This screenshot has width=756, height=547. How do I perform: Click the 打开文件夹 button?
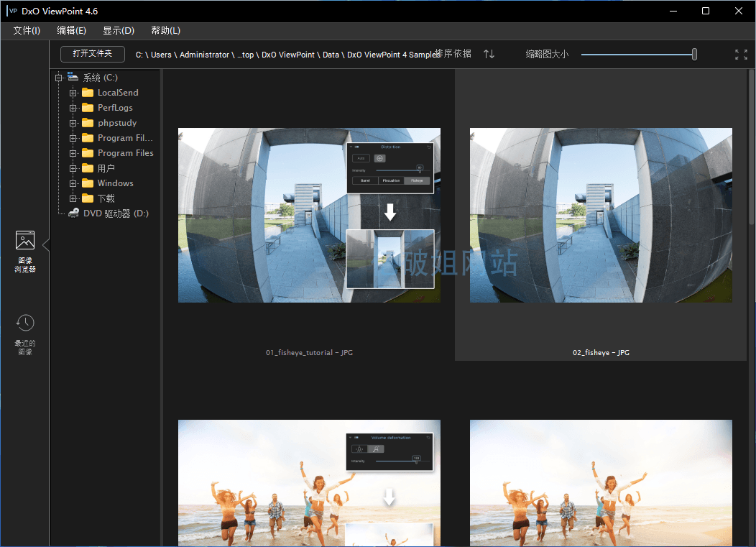tap(93, 53)
